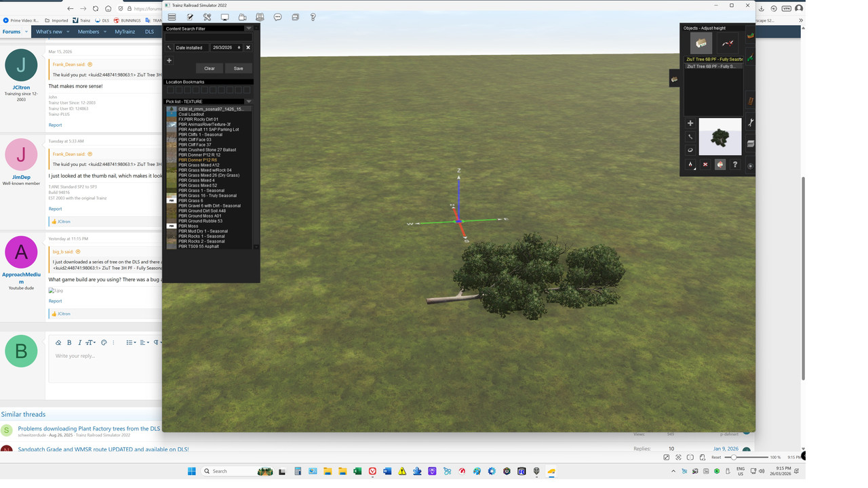The height and width of the screenshot is (488, 868).
Task: Open the Tools tab wrench icon
Action: coord(751,123)
